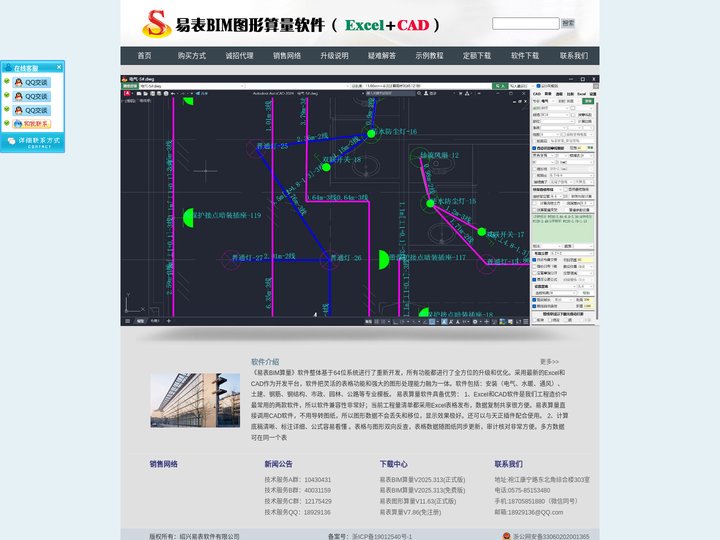Viewport: 720px width, 540px height.
Task: Click the first QQ交谈 chat button
Action: [31, 82]
